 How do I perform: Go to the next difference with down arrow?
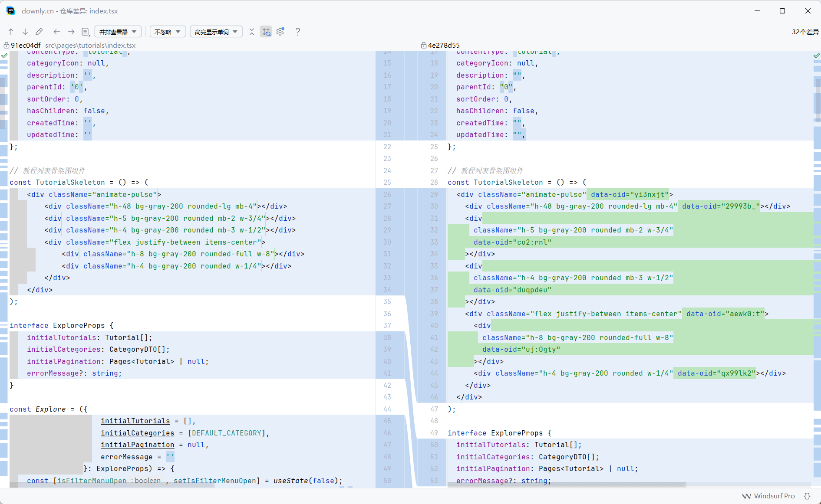pos(25,32)
